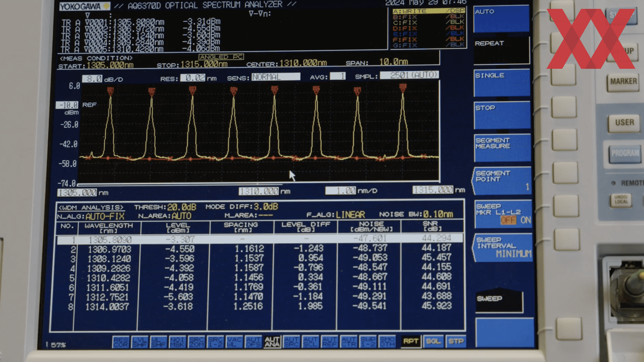Push the hardware MARKER key
The height and width of the screenshot is (362, 644).
tap(623, 82)
